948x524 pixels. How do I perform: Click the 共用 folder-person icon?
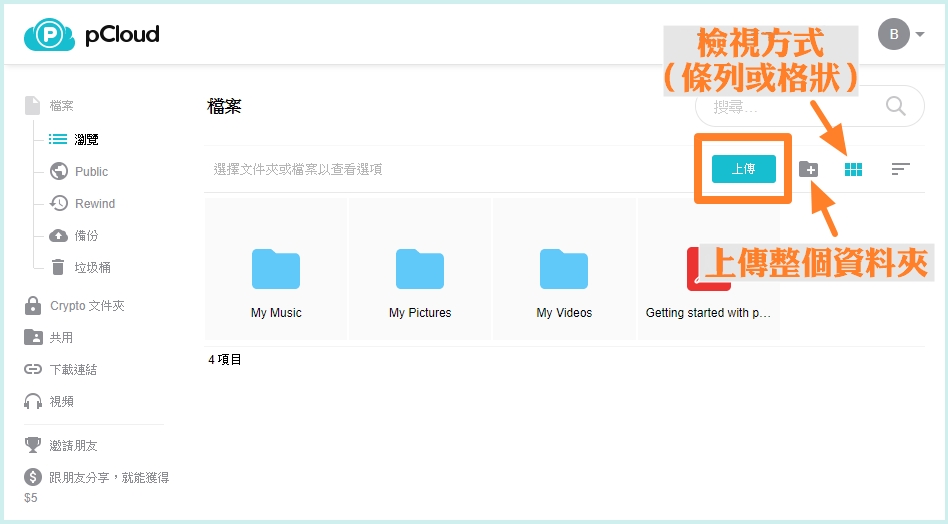tap(33, 337)
